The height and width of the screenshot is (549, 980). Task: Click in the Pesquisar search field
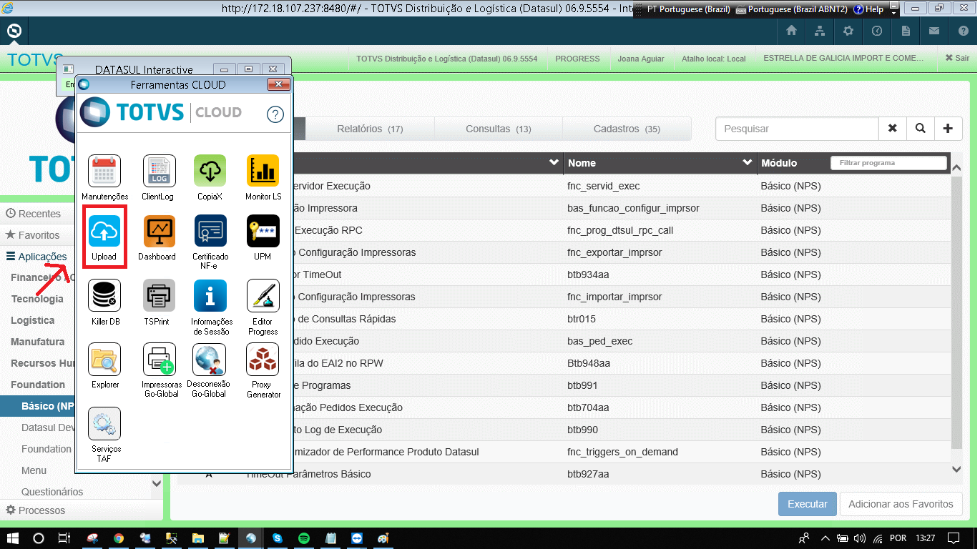click(797, 129)
